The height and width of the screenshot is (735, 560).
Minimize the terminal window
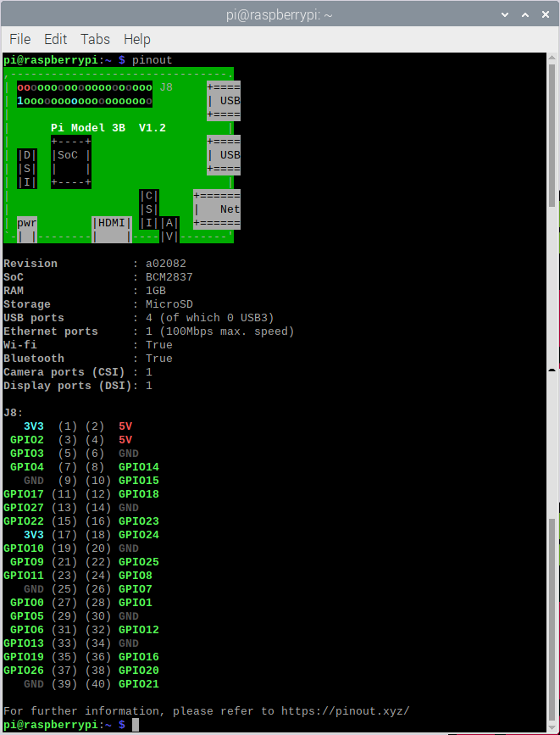click(505, 14)
